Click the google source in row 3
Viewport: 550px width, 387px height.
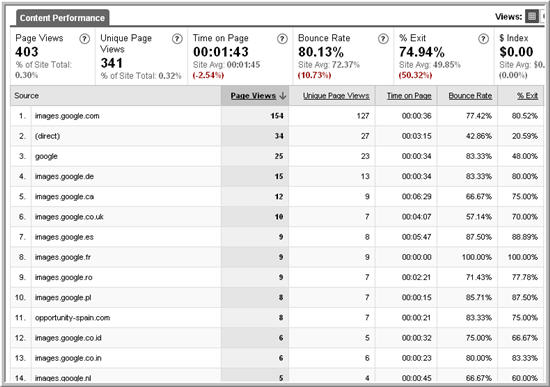click(x=46, y=156)
